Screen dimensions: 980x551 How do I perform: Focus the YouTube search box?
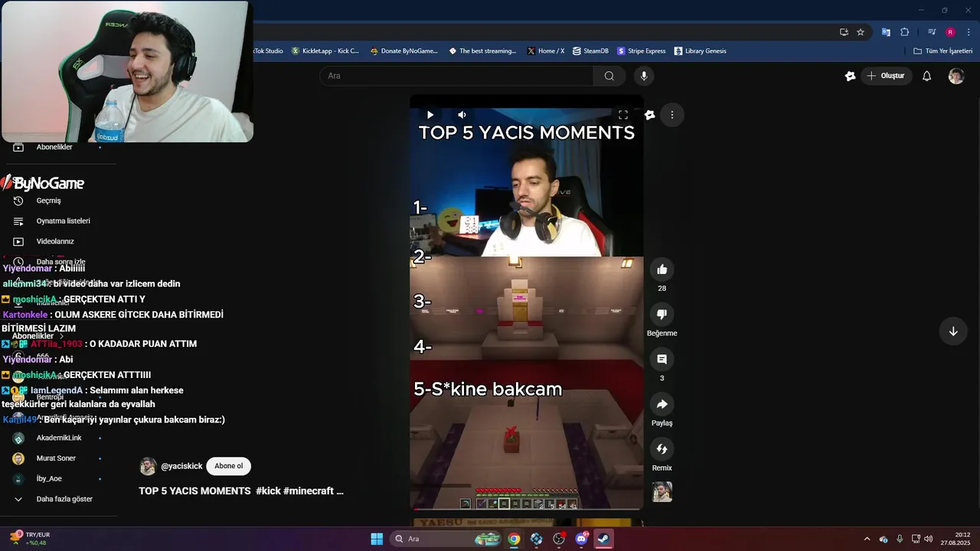[x=457, y=76]
